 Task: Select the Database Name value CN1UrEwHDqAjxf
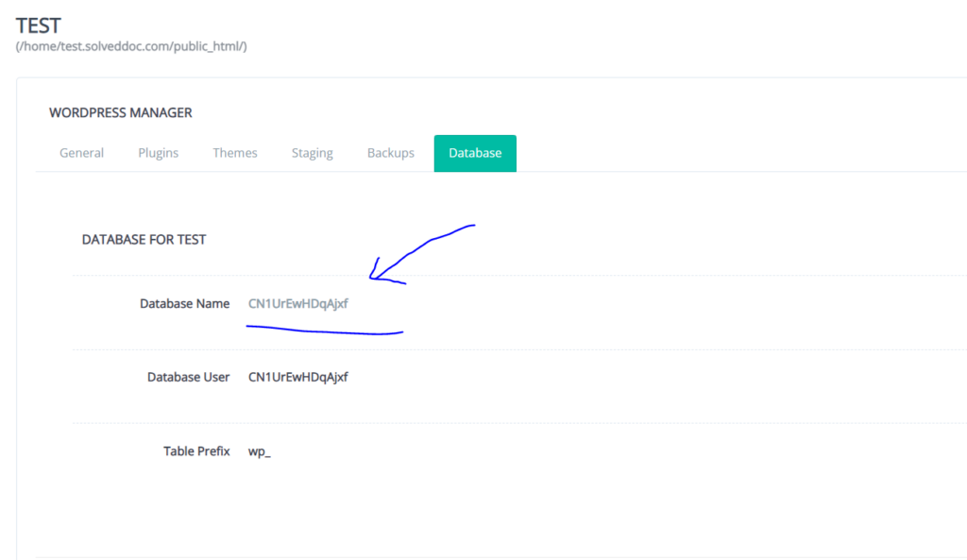(297, 303)
